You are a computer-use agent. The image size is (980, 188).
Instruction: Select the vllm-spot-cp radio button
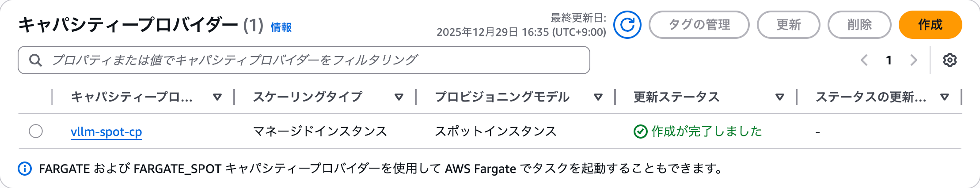point(36,131)
